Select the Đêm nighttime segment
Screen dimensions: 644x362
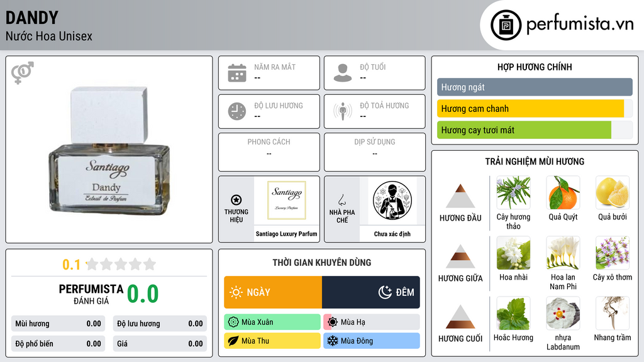(371, 292)
